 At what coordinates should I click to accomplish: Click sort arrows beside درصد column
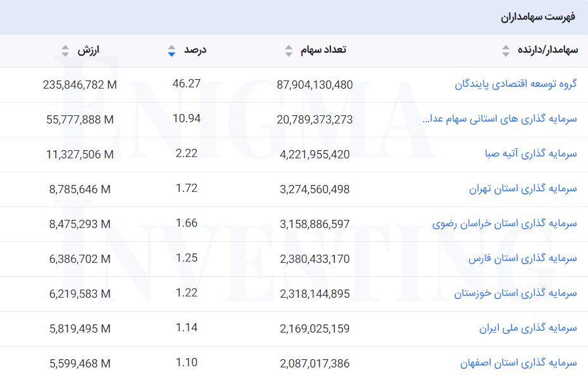[x=171, y=51]
